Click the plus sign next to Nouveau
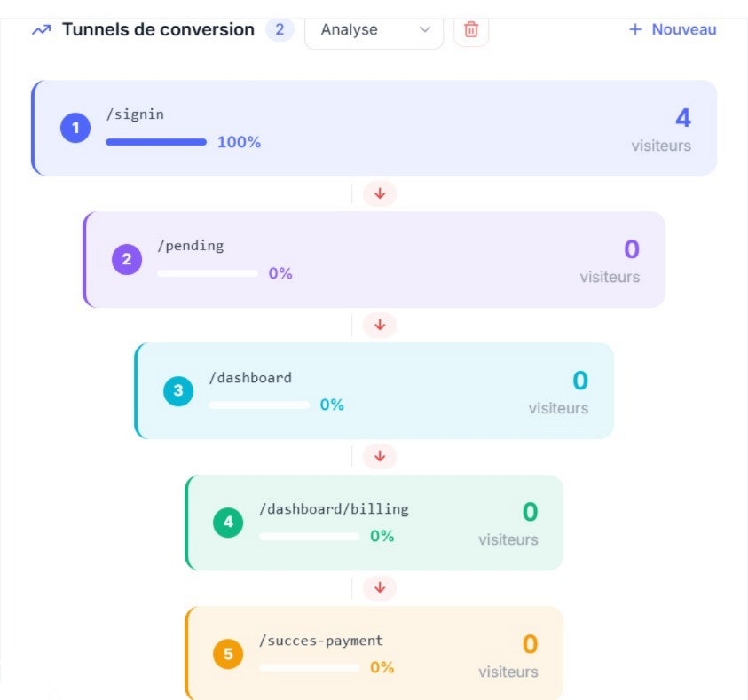Screen dimensions: 748x700 click(x=635, y=29)
